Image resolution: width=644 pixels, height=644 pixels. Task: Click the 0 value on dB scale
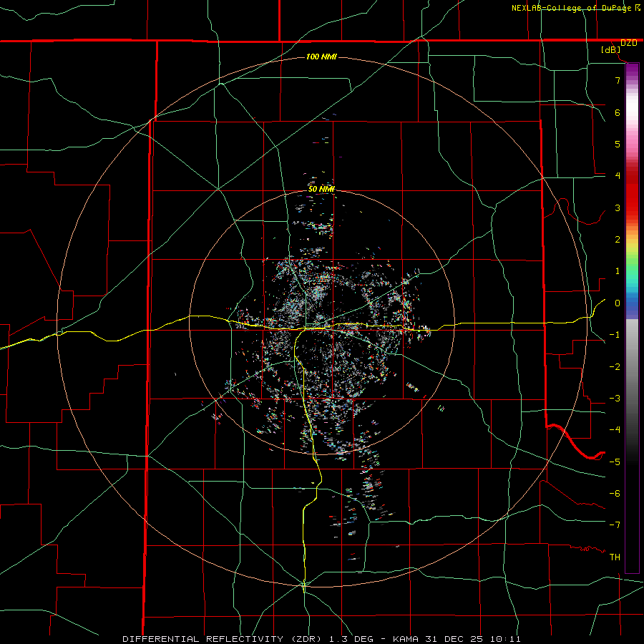pos(618,303)
